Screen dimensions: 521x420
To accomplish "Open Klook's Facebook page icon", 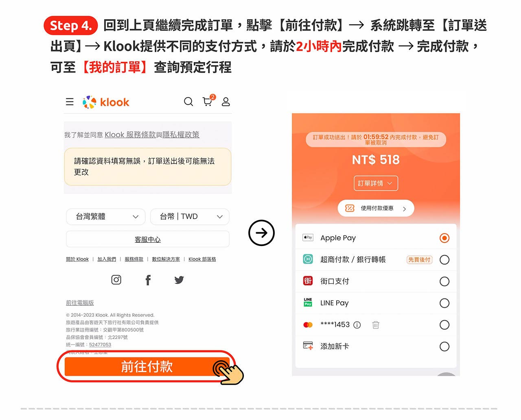I will tap(148, 280).
